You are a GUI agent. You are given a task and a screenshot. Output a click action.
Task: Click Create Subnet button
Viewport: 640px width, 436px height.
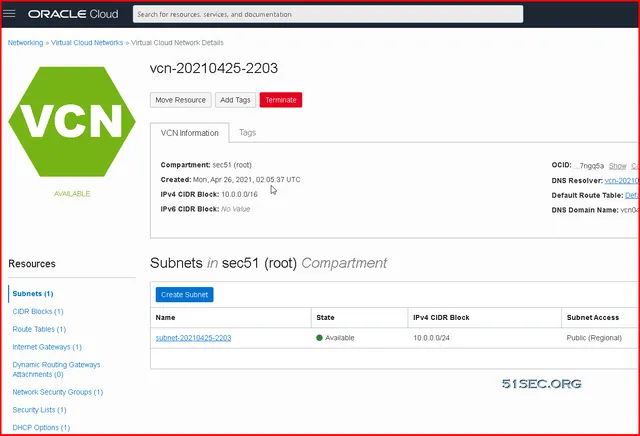pyautogui.click(x=184, y=295)
